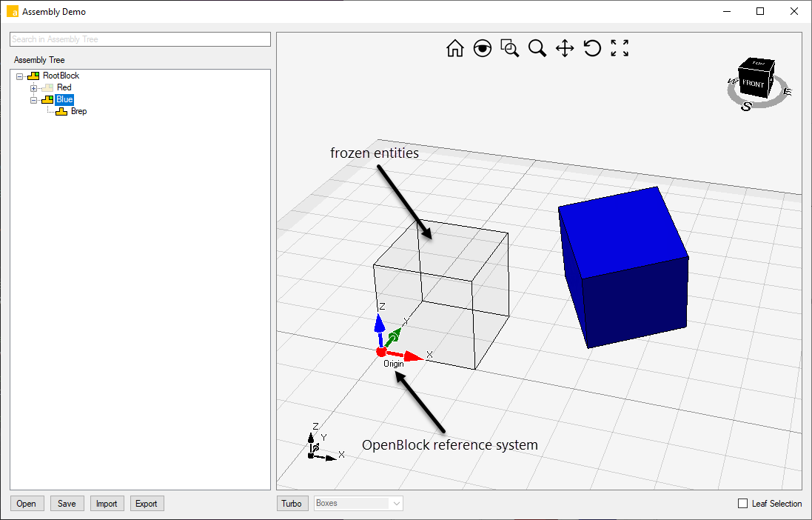Activate the Pan tool

click(565, 48)
